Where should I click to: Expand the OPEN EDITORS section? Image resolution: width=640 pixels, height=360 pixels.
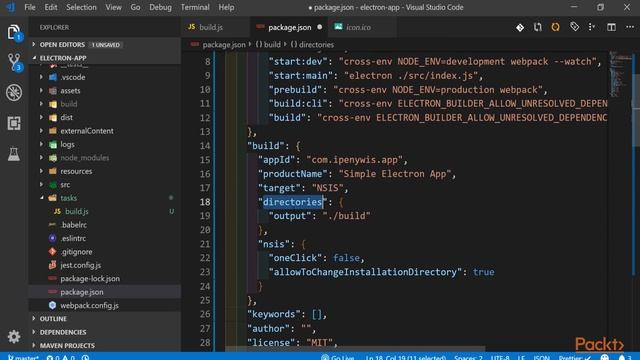(34, 44)
